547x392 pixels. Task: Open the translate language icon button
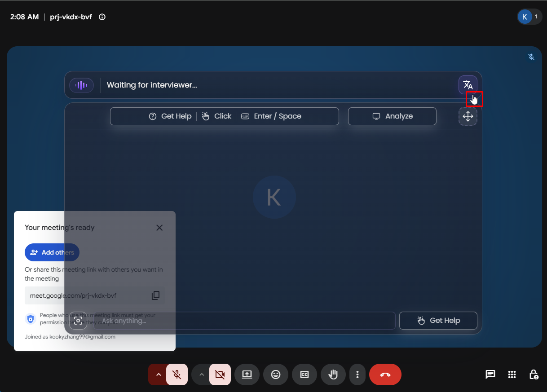tap(468, 85)
